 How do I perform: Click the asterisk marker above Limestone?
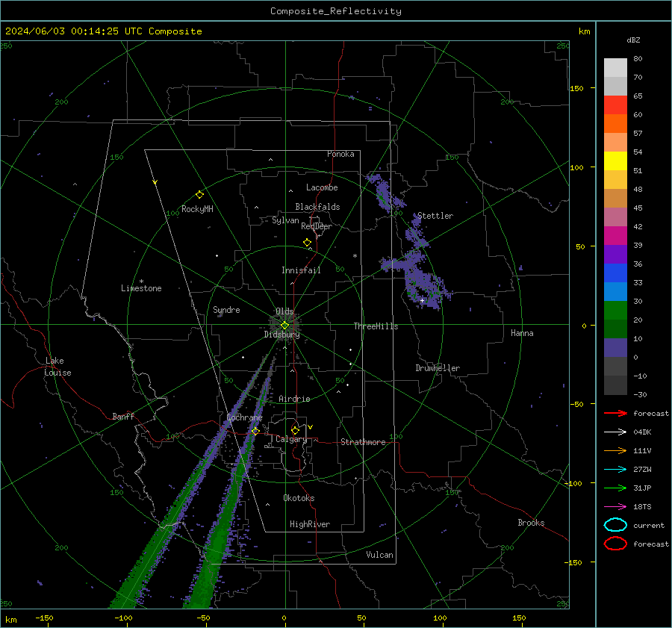[x=141, y=282]
